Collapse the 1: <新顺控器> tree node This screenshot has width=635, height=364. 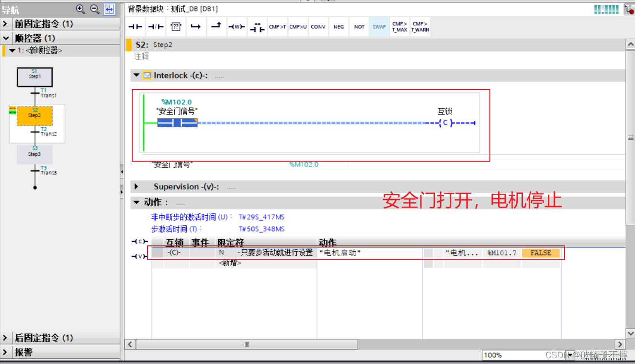click(x=12, y=50)
